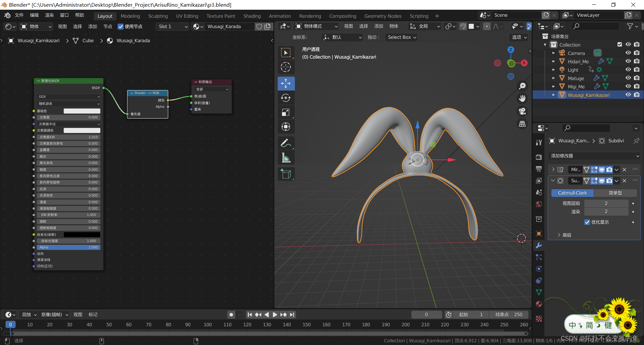Uncheck the 使用节点 checkbox
The height and width of the screenshot is (345, 644).
(120, 26)
